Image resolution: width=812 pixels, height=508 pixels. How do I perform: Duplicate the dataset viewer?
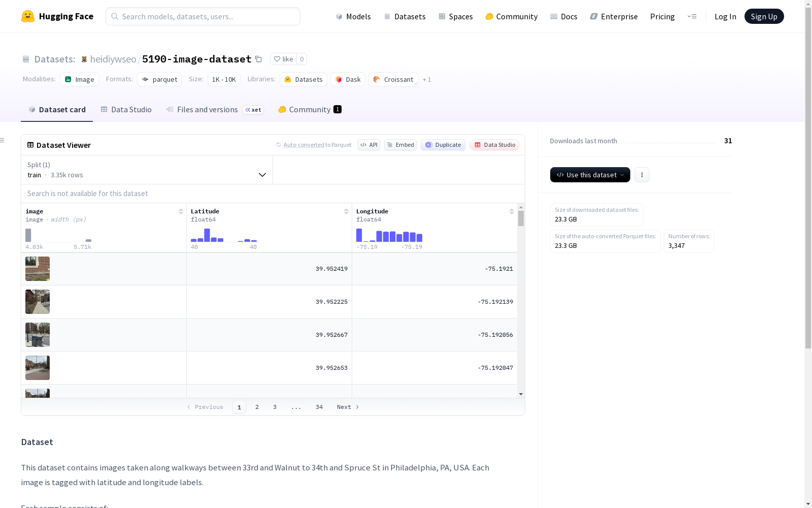click(x=443, y=145)
